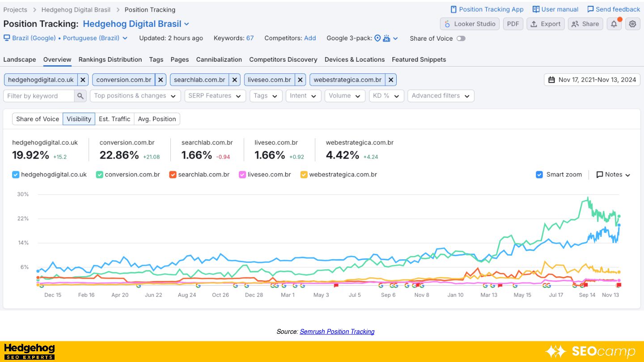Open the notifications bell icon
The height and width of the screenshot is (362, 644).
(x=614, y=24)
